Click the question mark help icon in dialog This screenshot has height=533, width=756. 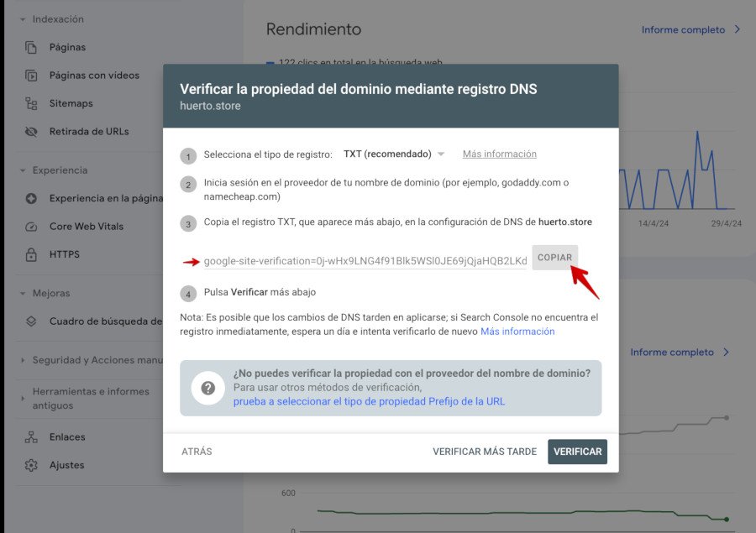click(207, 388)
